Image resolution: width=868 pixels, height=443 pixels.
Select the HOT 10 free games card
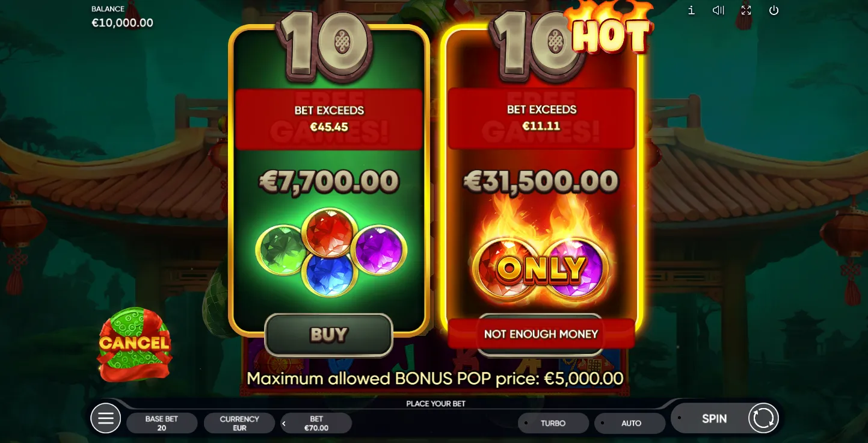[x=541, y=181]
